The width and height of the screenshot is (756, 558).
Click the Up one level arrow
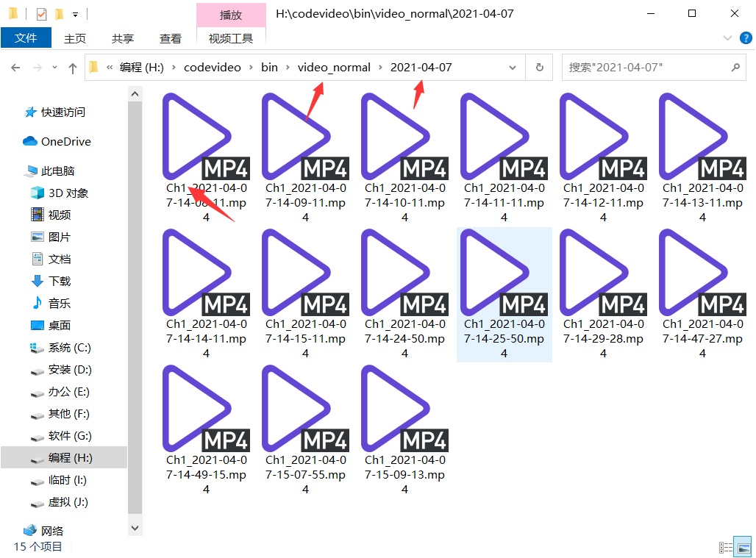click(x=72, y=68)
